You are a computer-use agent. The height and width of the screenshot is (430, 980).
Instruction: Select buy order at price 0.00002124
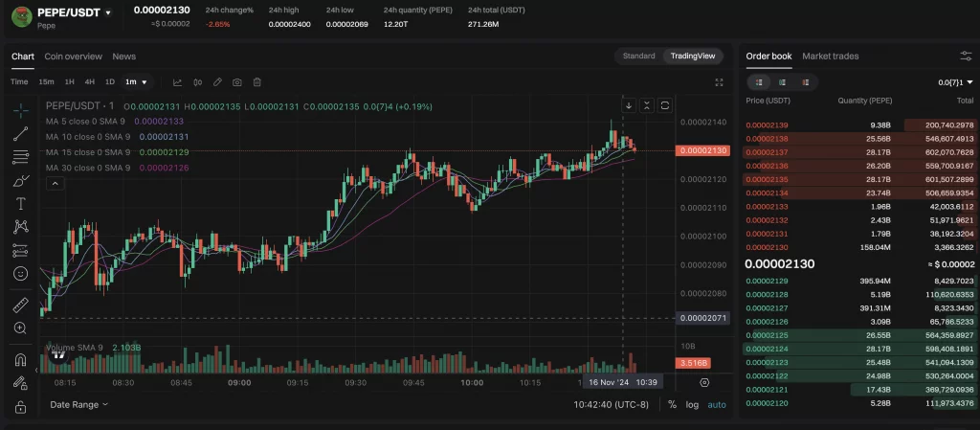point(859,350)
